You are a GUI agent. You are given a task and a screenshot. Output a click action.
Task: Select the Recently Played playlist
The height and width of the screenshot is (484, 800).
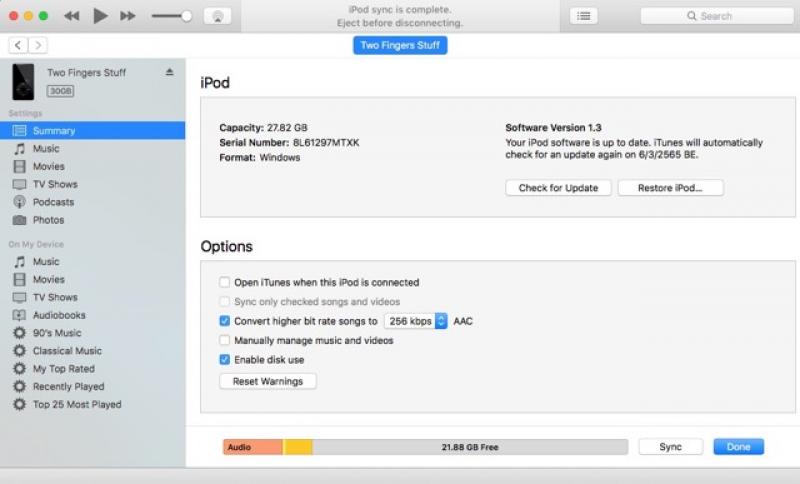(x=68, y=387)
